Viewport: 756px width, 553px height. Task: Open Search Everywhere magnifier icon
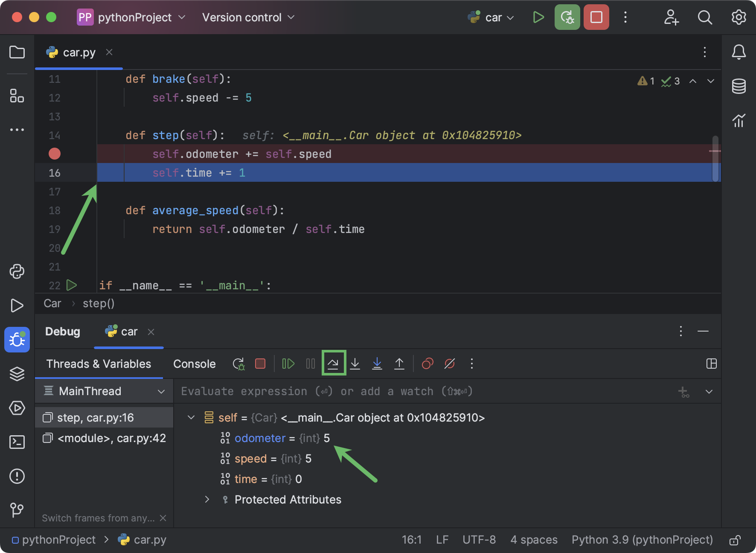(705, 17)
